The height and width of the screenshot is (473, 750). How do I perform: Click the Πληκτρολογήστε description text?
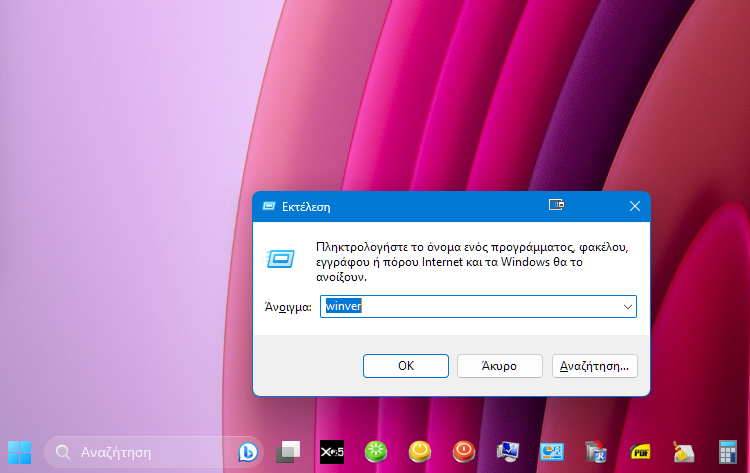pos(472,262)
